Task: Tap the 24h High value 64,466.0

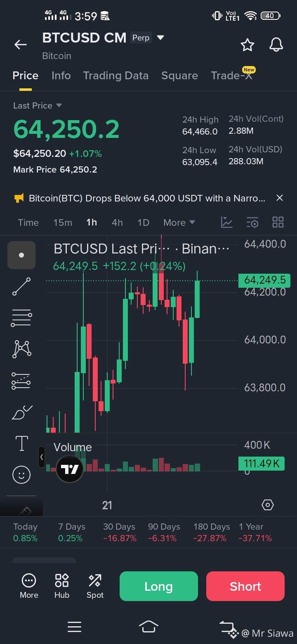Action: coord(200,132)
